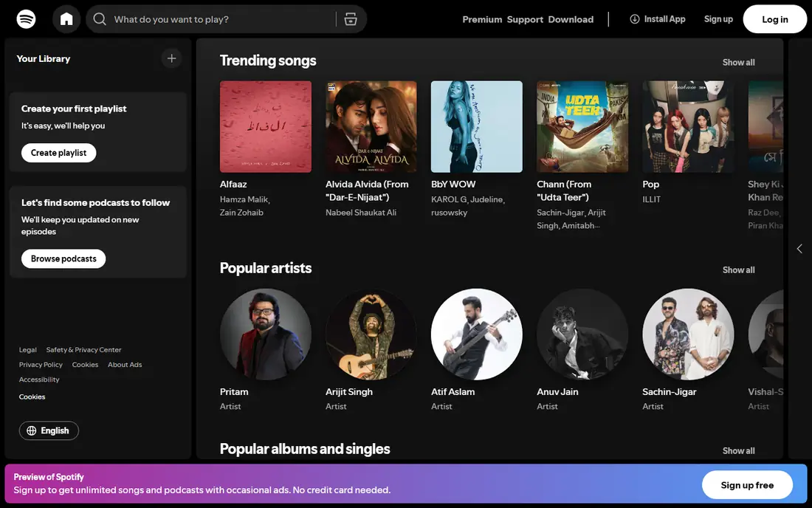Screen dimensions: 812x508
Task: Click Cookies link beside Privacy Policy
Action: [x=85, y=365]
